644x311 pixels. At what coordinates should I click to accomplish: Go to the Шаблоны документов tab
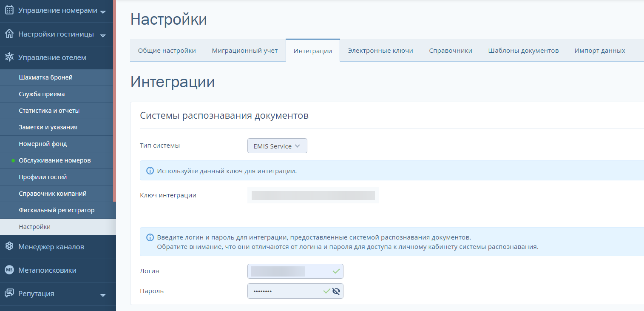(x=523, y=51)
